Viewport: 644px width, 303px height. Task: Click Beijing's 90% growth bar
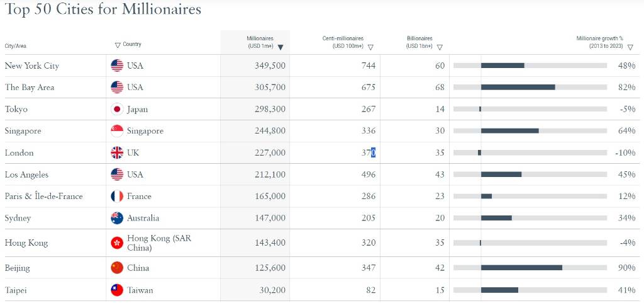tap(521, 268)
